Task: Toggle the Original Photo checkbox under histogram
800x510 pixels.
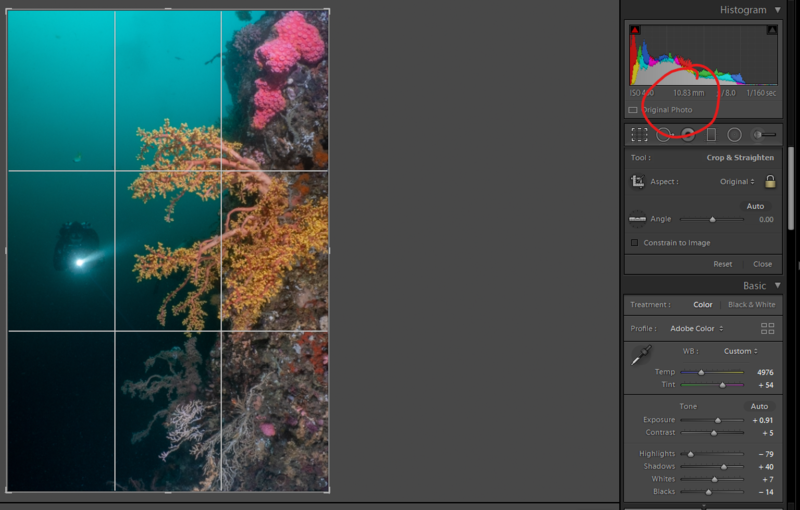Action: 633,110
